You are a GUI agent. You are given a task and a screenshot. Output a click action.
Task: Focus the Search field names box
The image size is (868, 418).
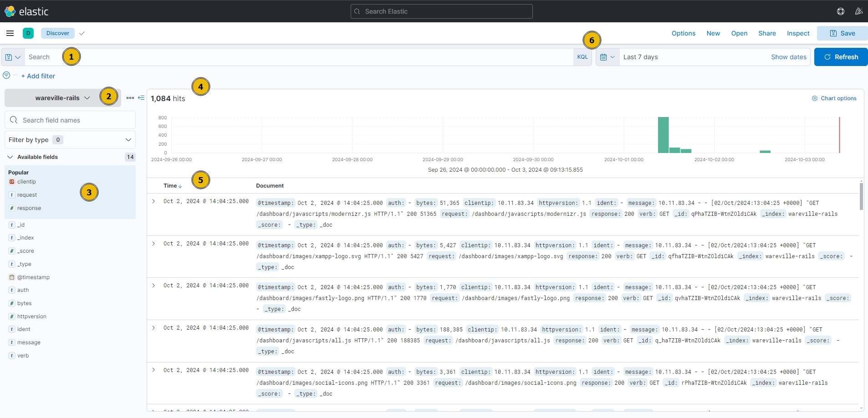point(70,120)
